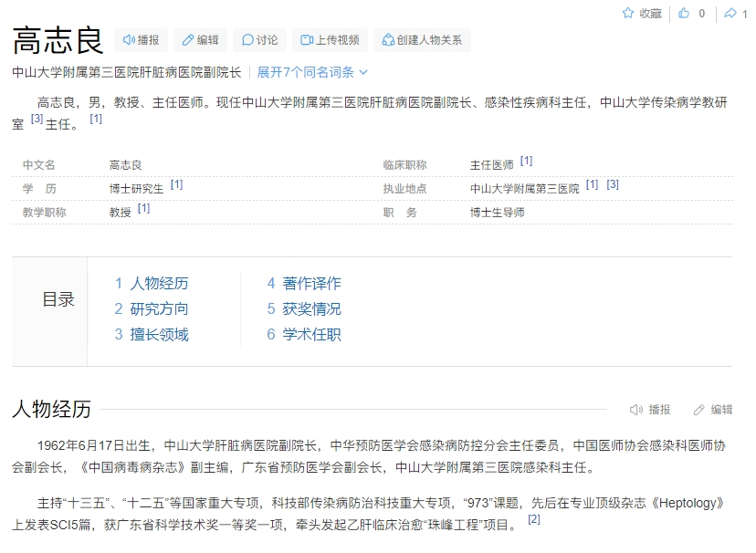Image resolution: width=756 pixels, height=553 pixels.
Task: Open reference [1] after 主任 in summary
Action: point(96,119)
